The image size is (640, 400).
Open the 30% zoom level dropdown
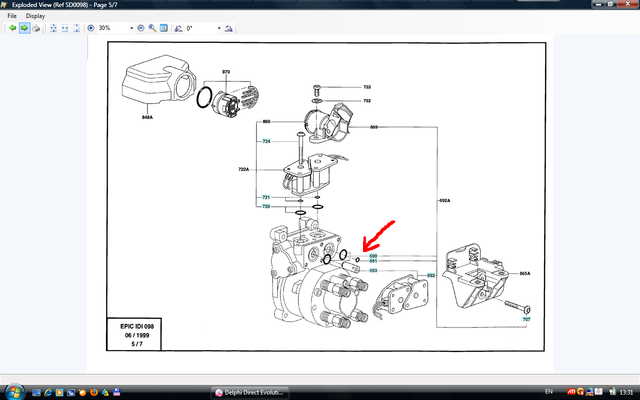coord(131,28)
